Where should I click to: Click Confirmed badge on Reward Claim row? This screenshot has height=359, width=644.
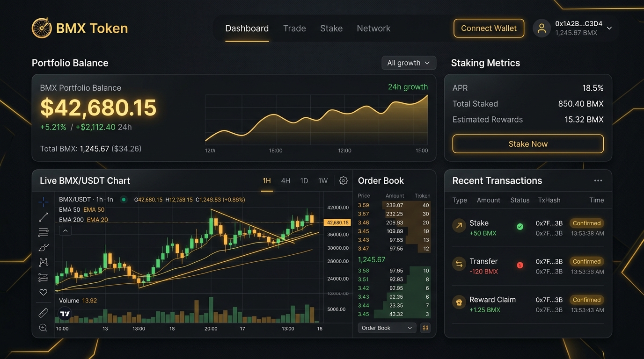[x=586, y=300]
